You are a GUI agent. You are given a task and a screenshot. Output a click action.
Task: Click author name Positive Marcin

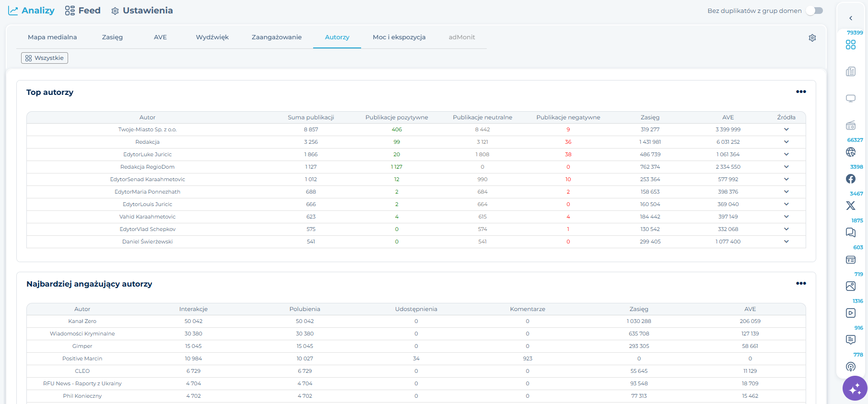click(x=82, y=358)
